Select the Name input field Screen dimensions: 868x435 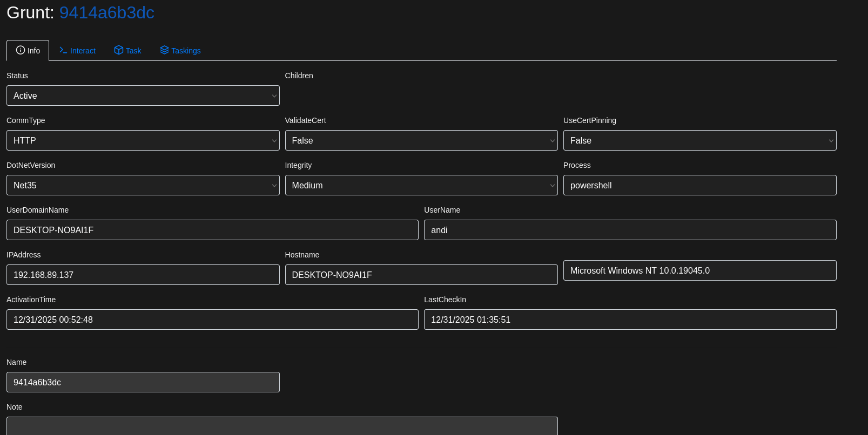tap(143, 382)
